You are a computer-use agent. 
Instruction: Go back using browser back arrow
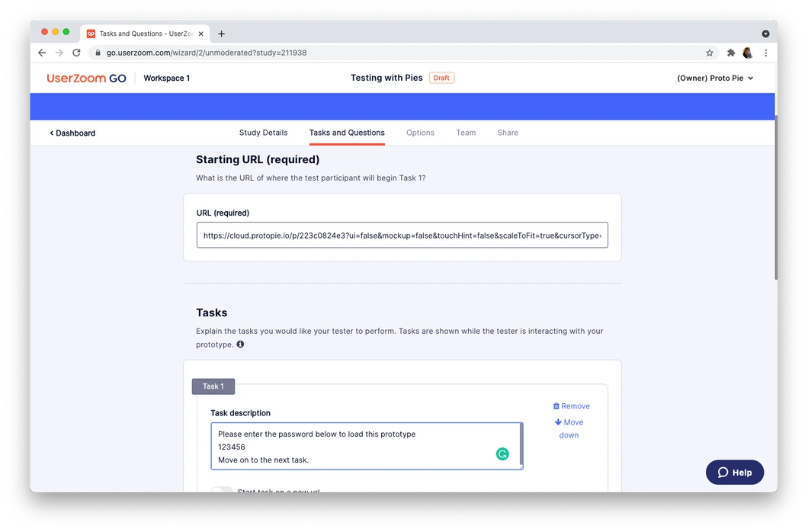pos(42,53)
